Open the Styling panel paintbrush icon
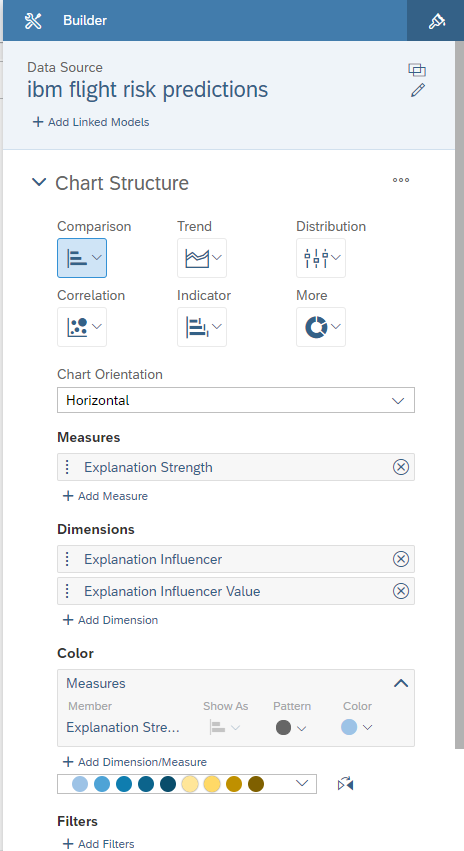Viewport: 464px width, 851px height. click(x=436, y=21)
